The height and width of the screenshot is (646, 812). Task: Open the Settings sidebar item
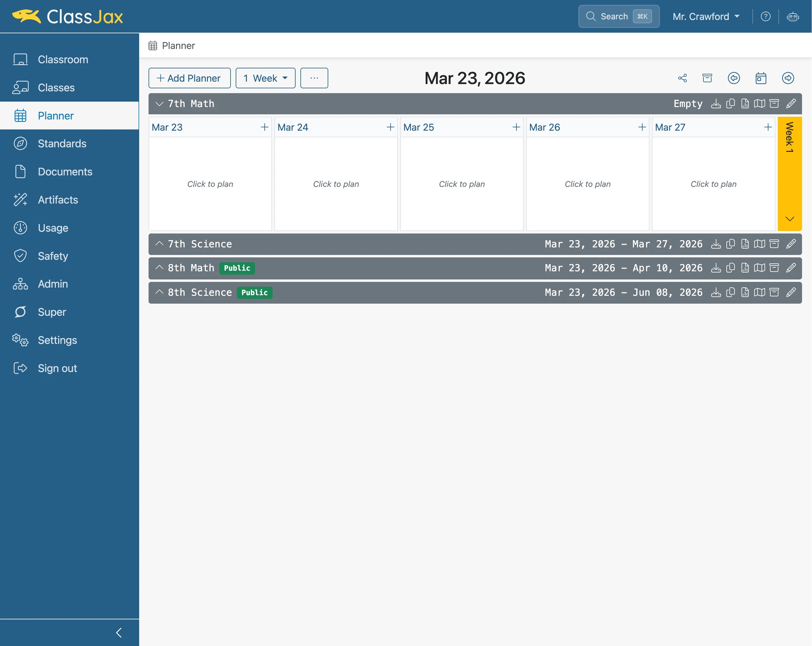point(69,340)
